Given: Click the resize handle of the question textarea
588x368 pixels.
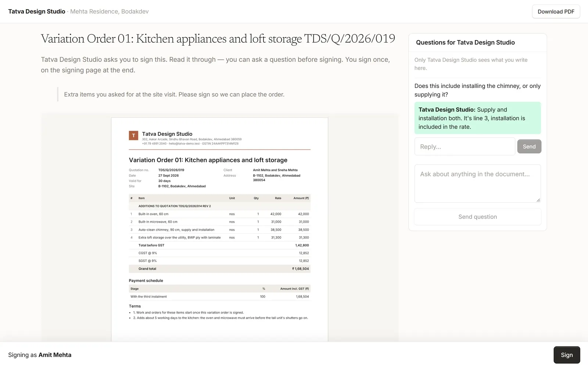Looking at the screenshot, I should tap(538, 200).
